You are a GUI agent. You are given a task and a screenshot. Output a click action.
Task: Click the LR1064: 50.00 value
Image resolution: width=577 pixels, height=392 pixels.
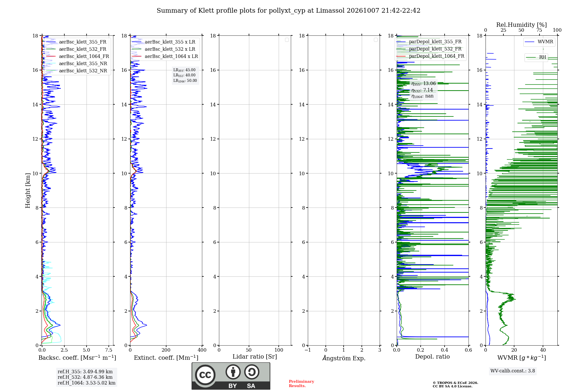click(x=185, y=81)
